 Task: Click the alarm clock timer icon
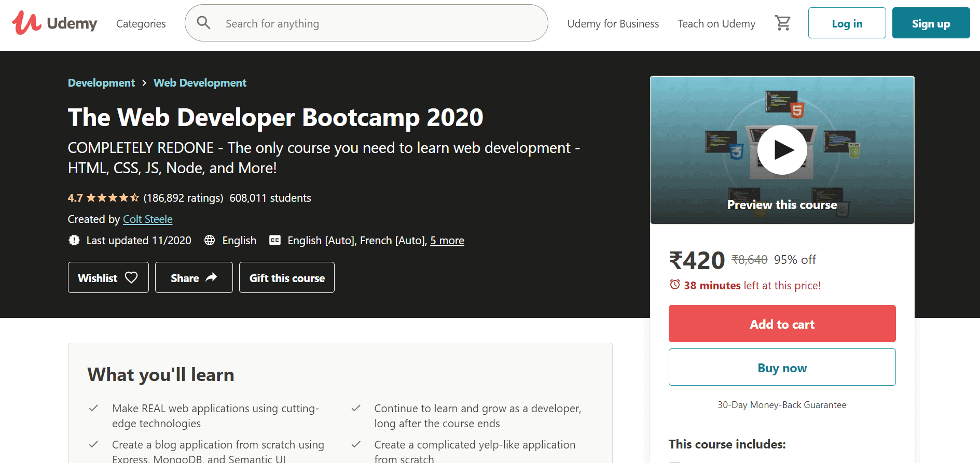coord(674,284)
